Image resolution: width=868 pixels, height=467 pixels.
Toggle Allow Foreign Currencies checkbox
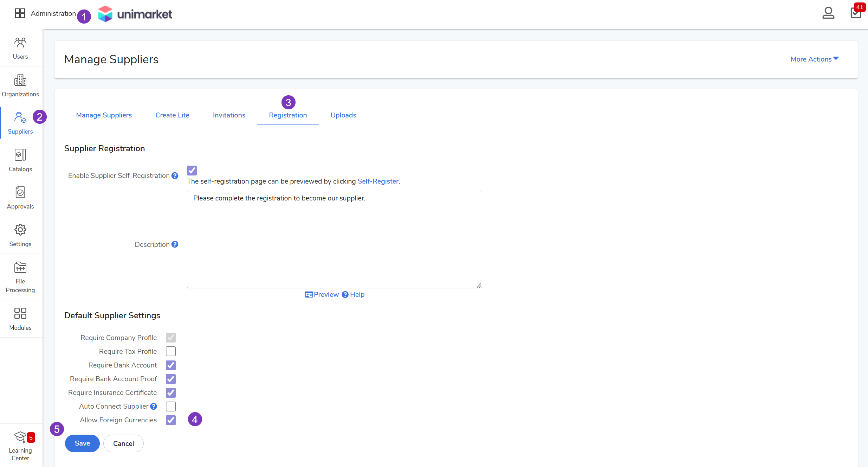[x=171, y=420]
